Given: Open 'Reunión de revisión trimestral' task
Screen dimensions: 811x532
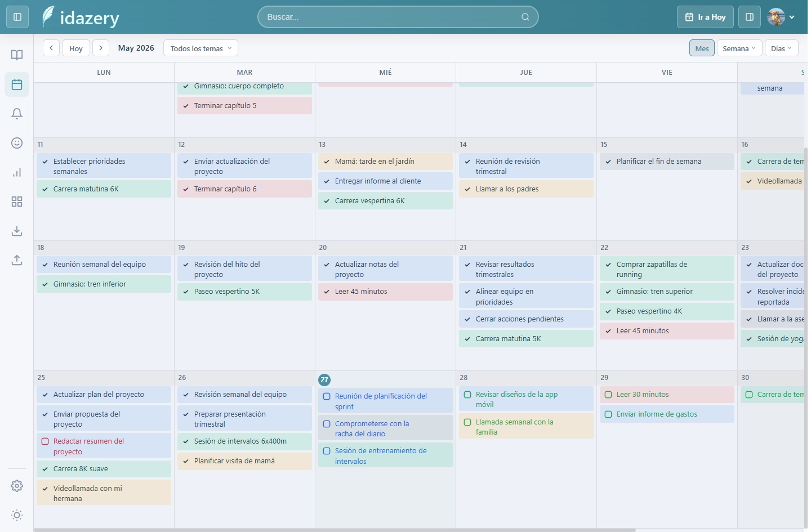Looking at the screenshot, I should pos(526,166).
